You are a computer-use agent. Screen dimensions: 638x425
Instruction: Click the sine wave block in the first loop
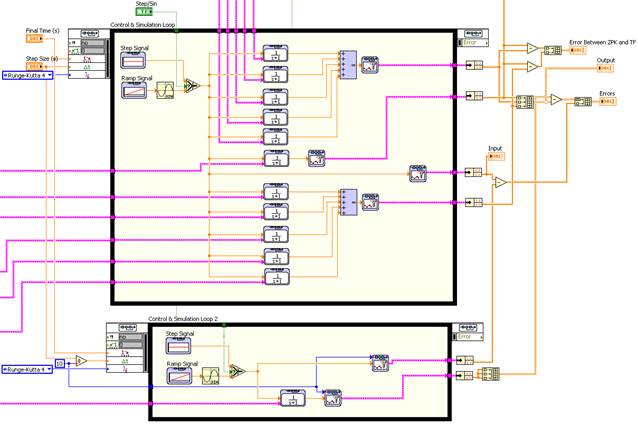165,90
